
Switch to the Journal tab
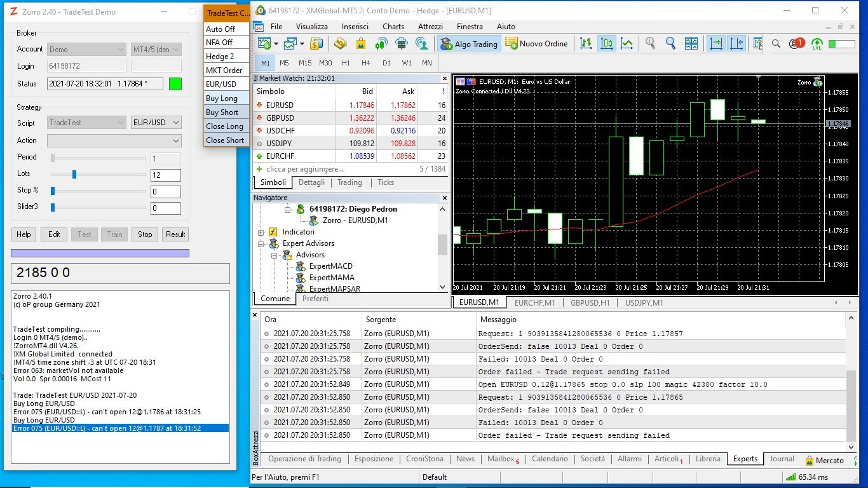pos(782,459)
